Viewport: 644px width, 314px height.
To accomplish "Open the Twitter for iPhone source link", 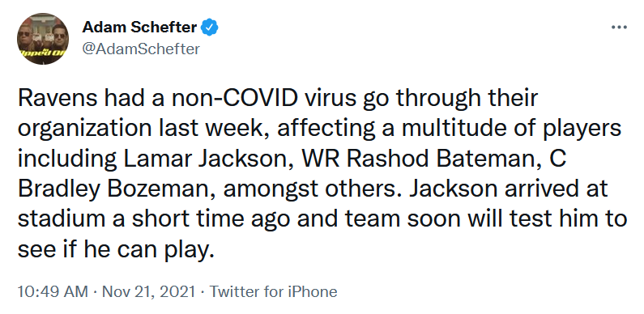I will [x=274, y=292].
